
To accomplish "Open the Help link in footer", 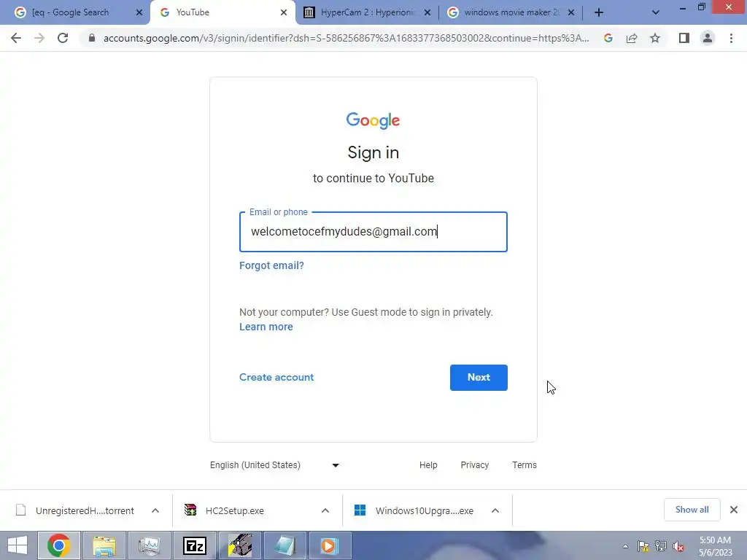I will [427, 465].
